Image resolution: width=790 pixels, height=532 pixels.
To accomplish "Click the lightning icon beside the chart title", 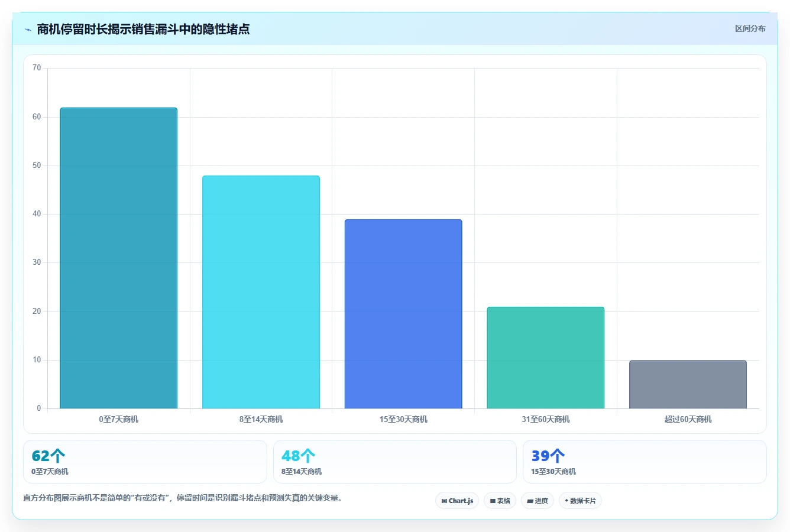I will coord(28,30).
